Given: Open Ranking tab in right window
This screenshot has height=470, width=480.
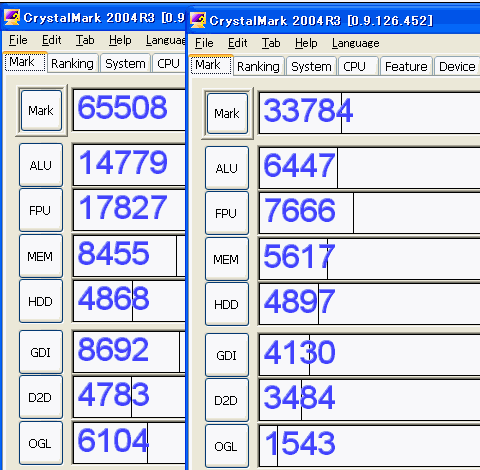Looking at the screenshot, I should 258,66.
